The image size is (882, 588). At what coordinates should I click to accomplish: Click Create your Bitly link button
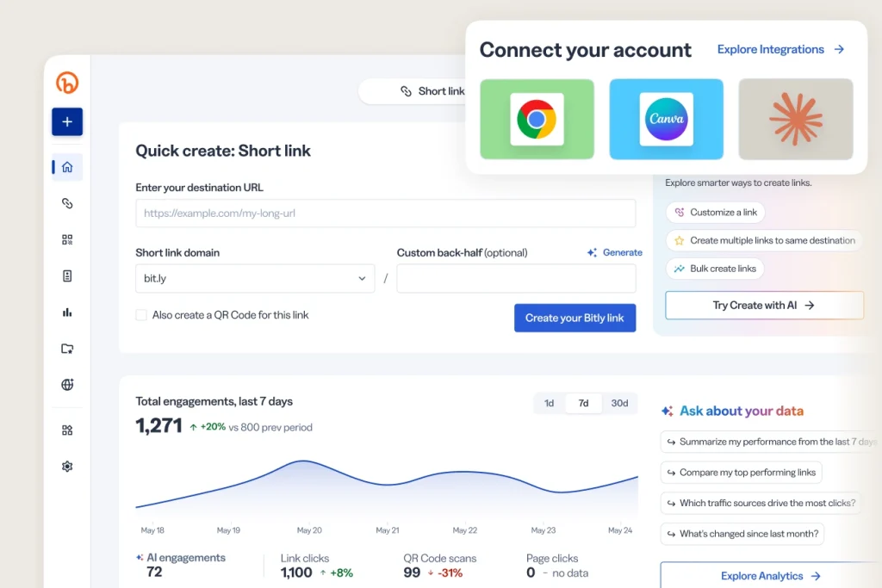[x=575, y=318]
